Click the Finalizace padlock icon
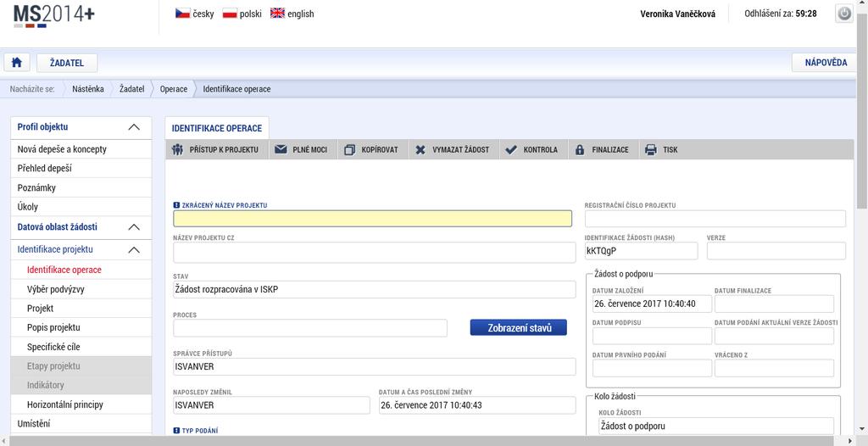The height and width of the screenshot is (446, 868). [580, 149]
